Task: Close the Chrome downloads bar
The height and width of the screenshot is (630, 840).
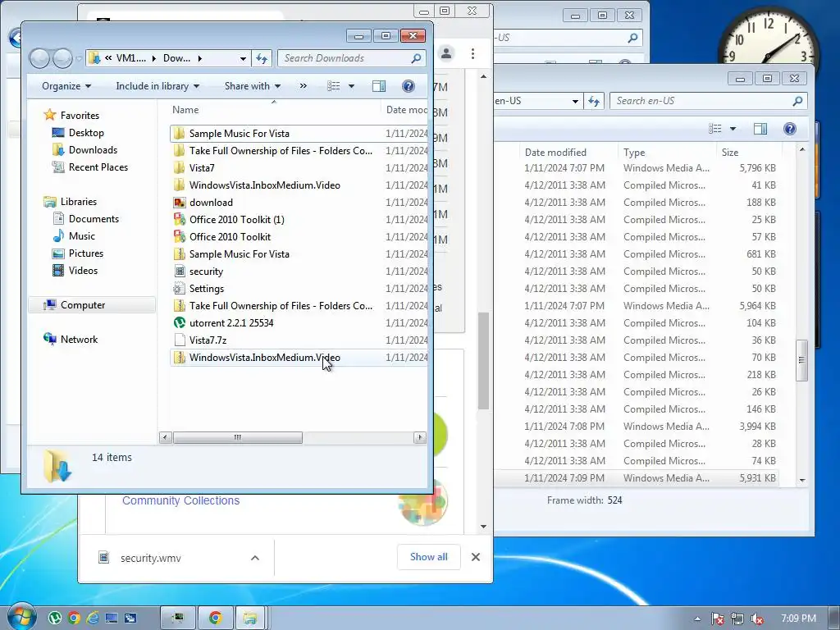Action: [475, 557]
